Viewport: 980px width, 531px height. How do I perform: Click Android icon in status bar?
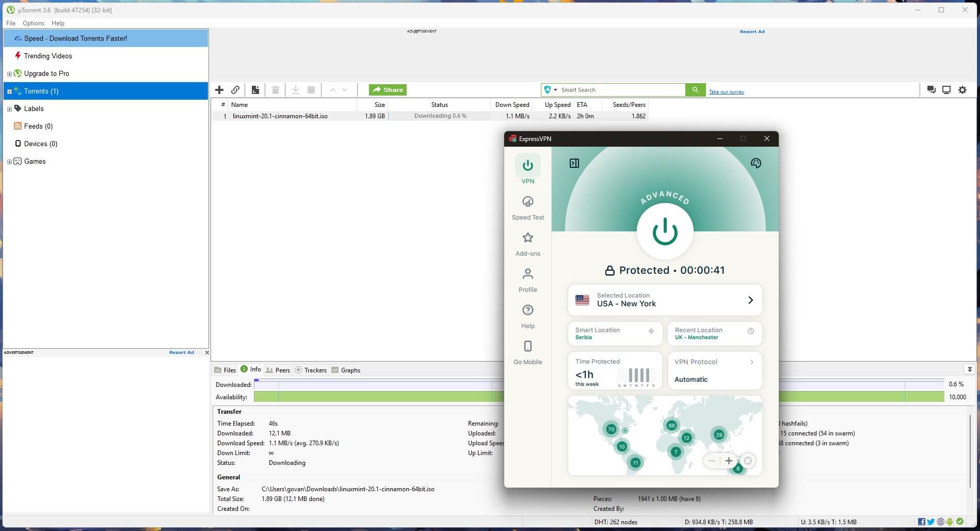[x=950, y=522]
